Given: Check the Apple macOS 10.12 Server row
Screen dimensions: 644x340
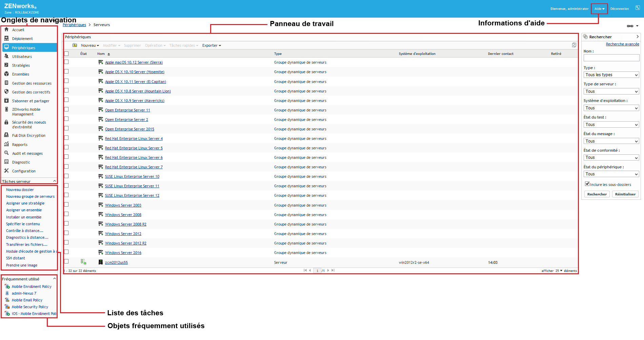Looking at the screenshot, I should [66, 62].
